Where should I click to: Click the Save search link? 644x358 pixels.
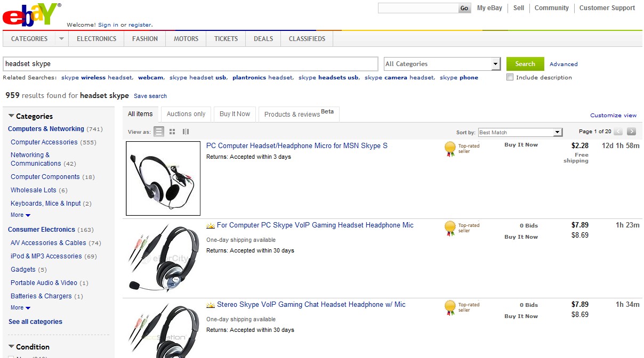[150, 96]
